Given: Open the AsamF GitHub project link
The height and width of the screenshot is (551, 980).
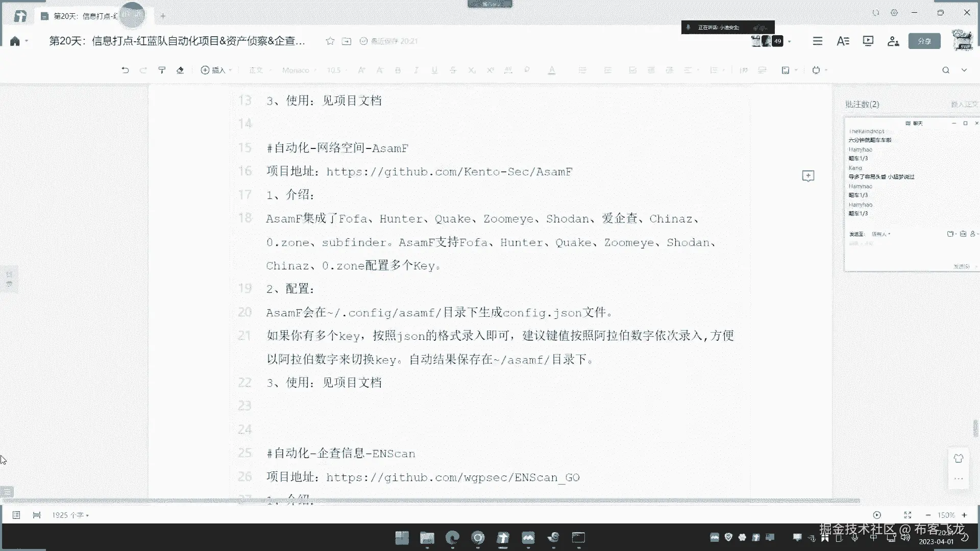Looking at the screenshot, I should pyautogui.click(x=449, y=172).
